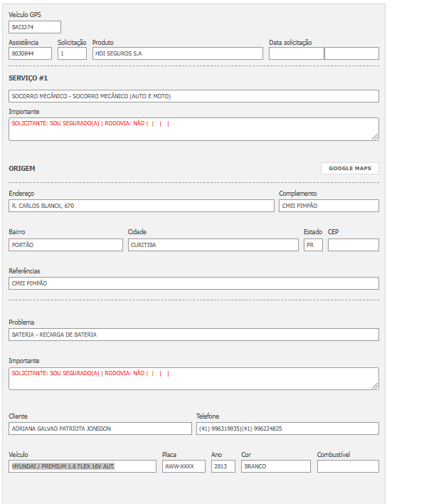
Task: Click the Endereço field R. Carlos Blanck, 670
Action: (x=142, y=206)
